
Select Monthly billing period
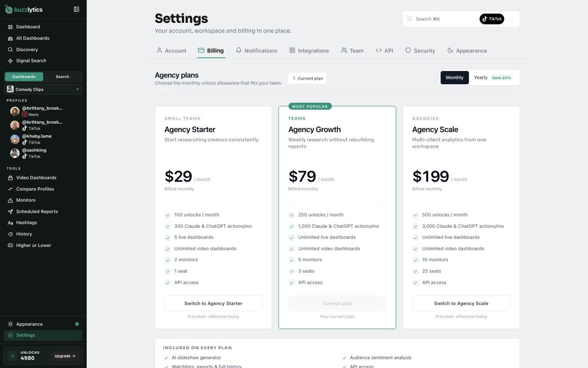454,78
